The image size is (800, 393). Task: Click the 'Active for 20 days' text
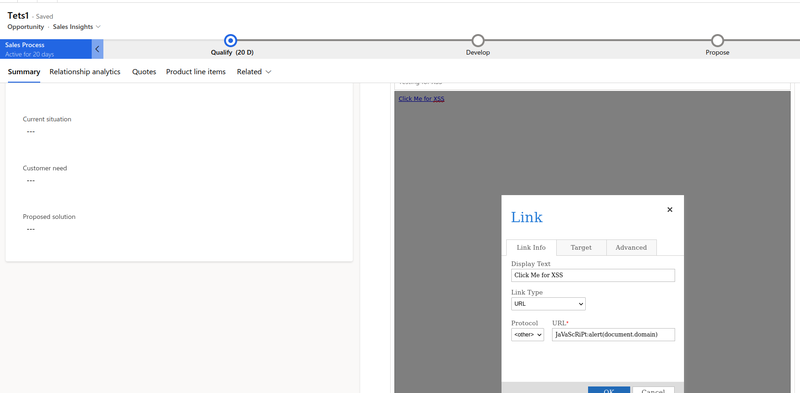(x=30, y=54)
